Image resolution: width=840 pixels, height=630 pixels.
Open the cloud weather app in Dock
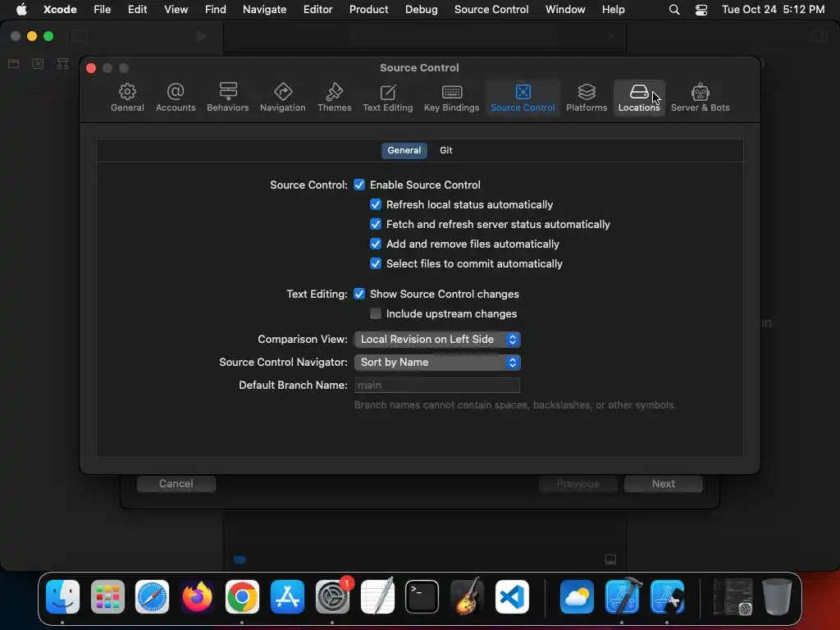click(x=577, y=596)
